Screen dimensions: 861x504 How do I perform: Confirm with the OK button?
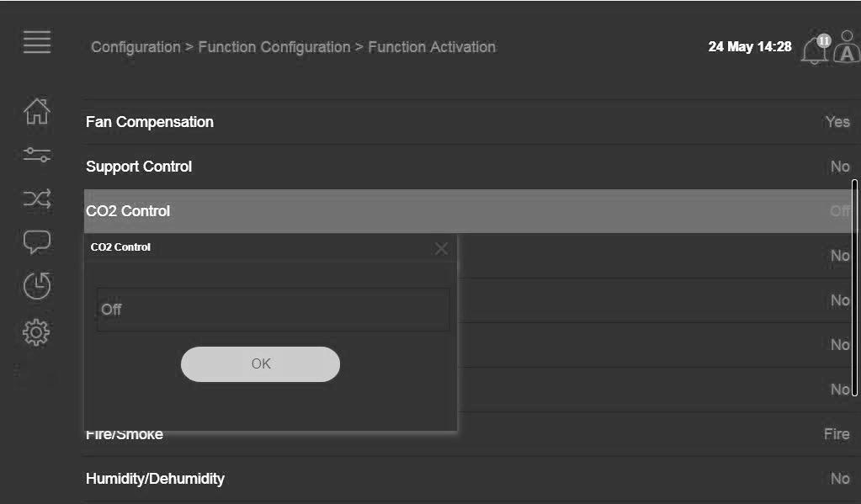pos(260,364)
